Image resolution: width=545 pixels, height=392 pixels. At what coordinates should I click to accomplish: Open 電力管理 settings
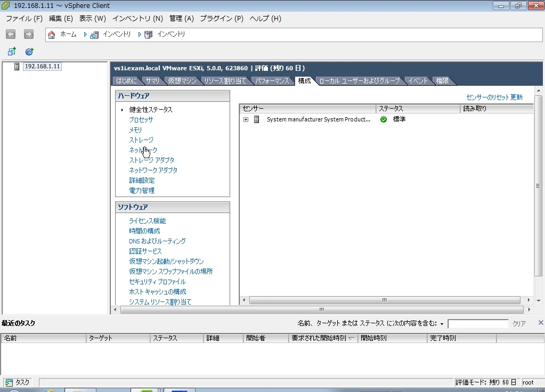[142, 191]
